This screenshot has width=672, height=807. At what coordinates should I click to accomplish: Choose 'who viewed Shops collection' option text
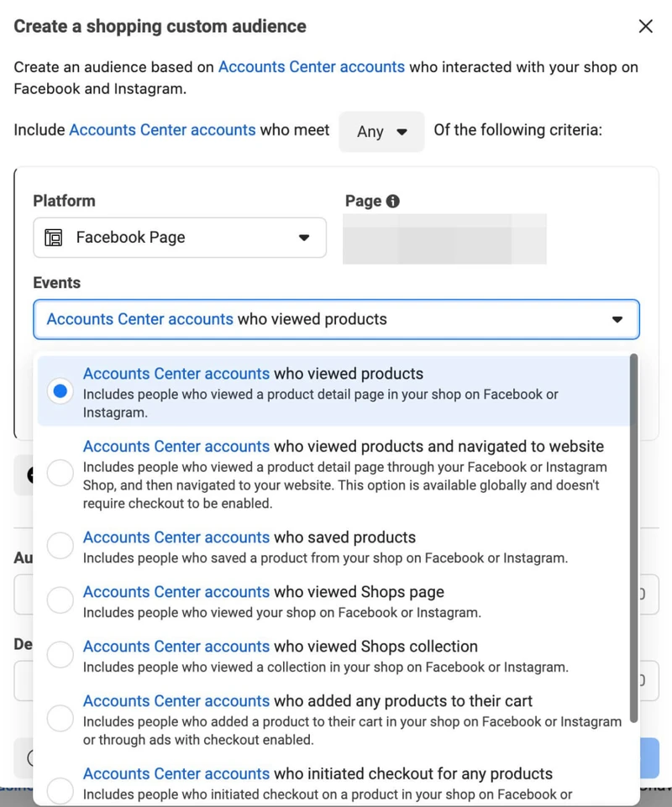(x=376, y=647)
